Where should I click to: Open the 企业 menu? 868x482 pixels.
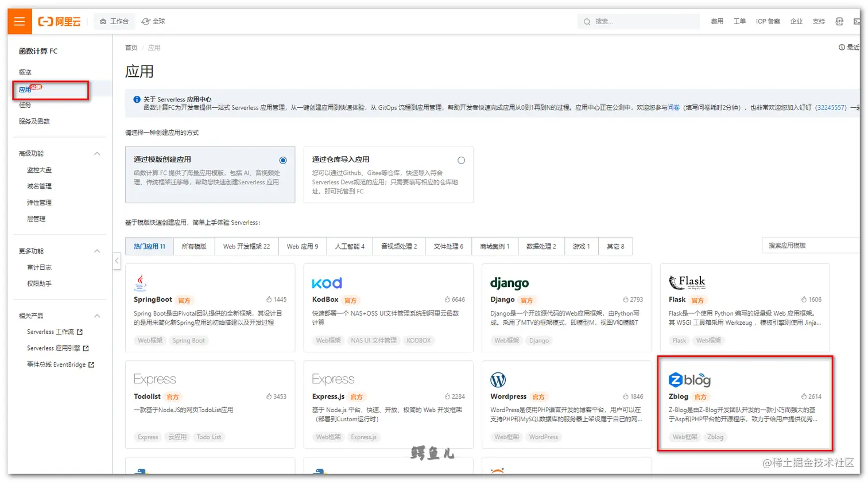(x=796, y=21)
